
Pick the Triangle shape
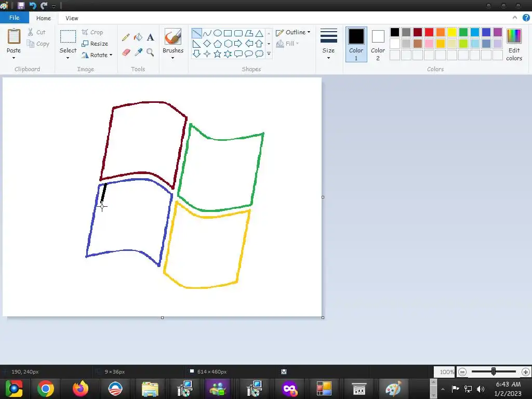259,33
